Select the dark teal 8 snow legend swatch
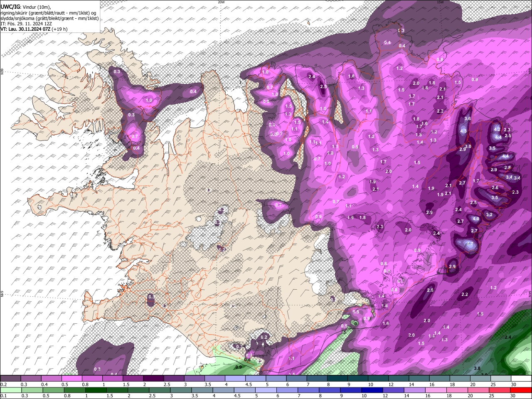 [x=337, y=379]
